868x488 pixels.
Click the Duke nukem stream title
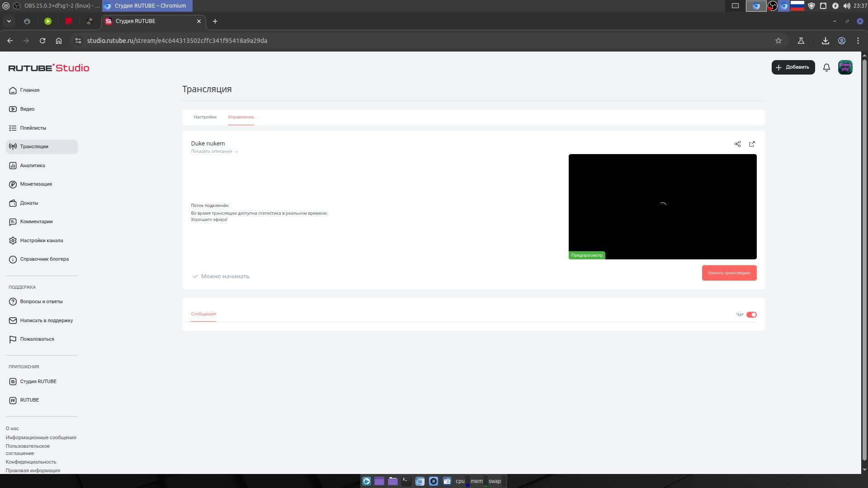208,144
